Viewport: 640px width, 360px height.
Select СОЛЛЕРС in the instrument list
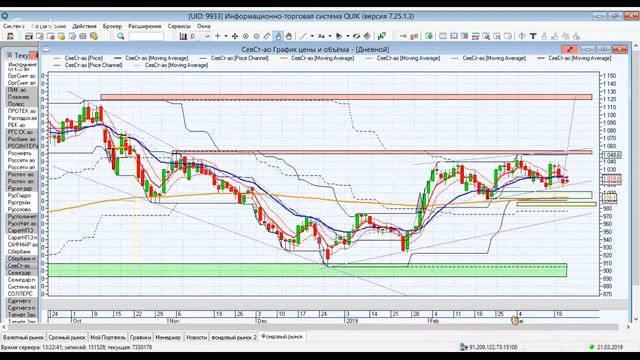(x=19, y=293)
